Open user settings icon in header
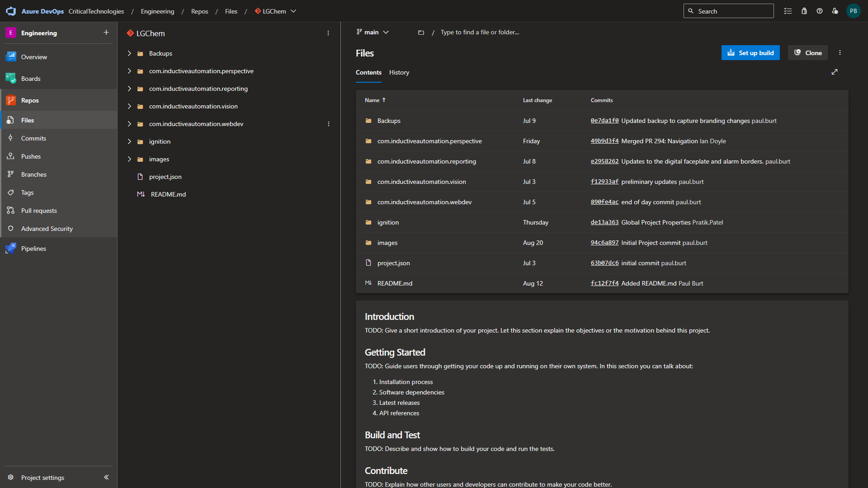 (835, 11)
